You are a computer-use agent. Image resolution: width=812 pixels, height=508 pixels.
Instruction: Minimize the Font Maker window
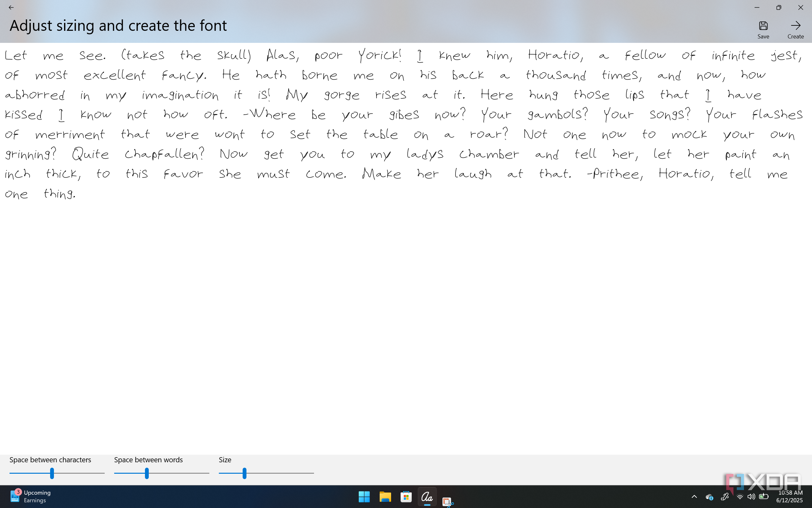tap(756, 7)
